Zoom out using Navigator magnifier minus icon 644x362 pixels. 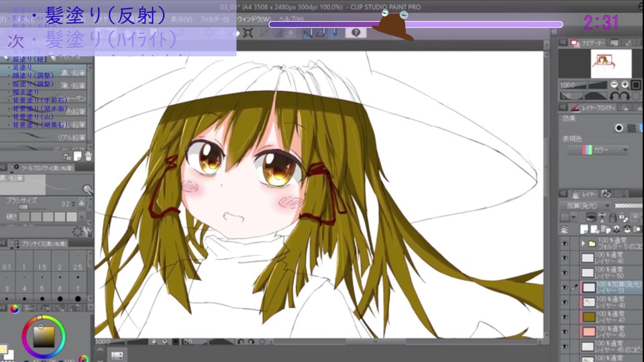(614, 84)
